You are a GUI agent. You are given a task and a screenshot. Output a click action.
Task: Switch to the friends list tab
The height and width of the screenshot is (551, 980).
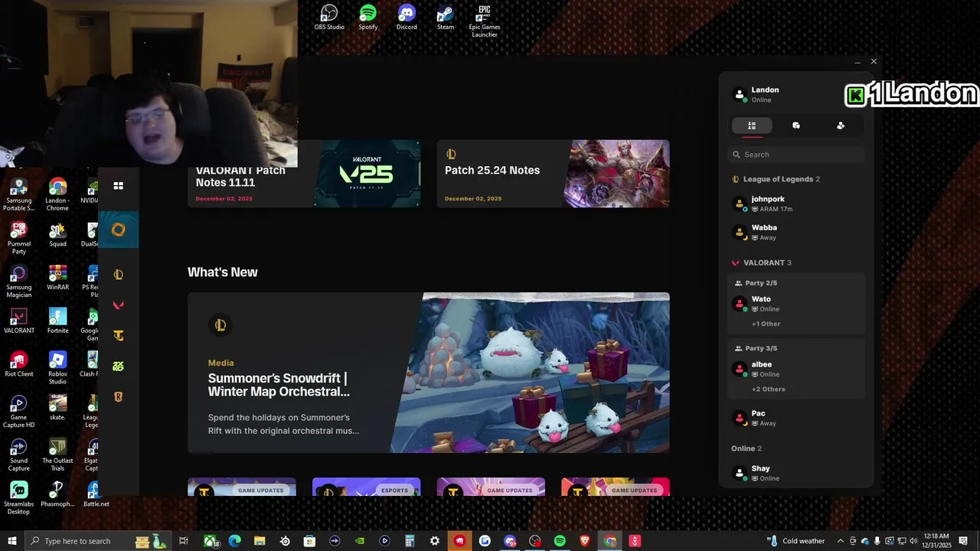(752, 126)
